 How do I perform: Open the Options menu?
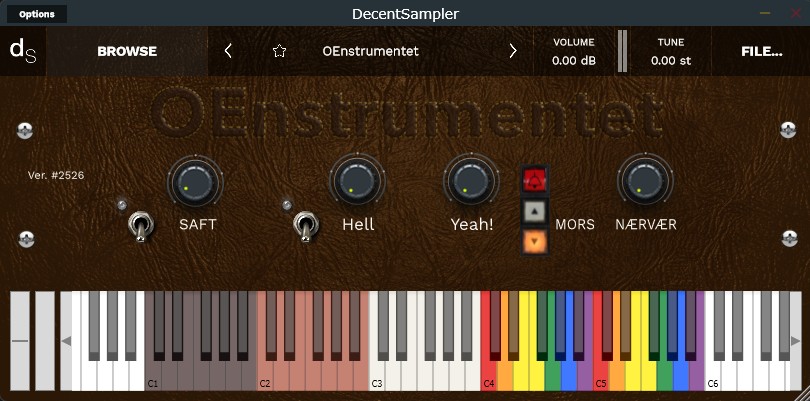36,14
